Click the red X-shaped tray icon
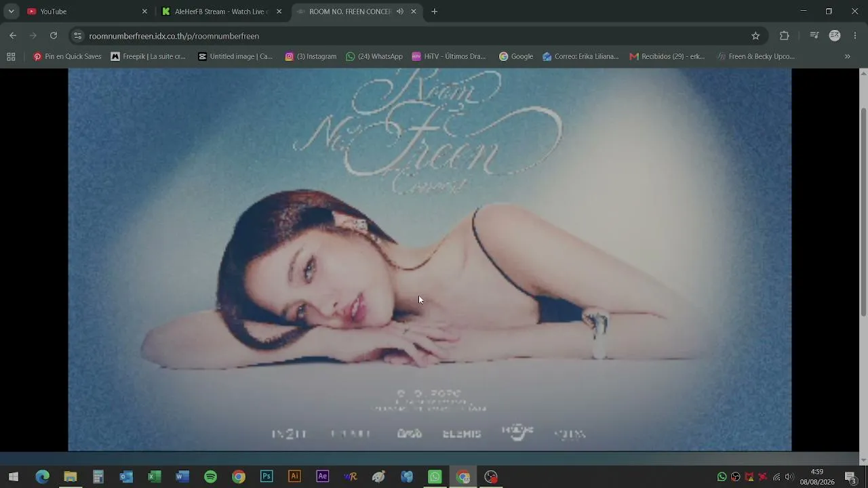Viewport: 868px width, 488px height. pyautogui.click(x=763, y=477)
